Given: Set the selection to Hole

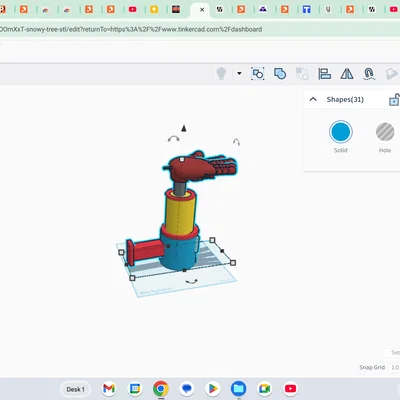Looking at the screenshot, I should click(385, 132).
